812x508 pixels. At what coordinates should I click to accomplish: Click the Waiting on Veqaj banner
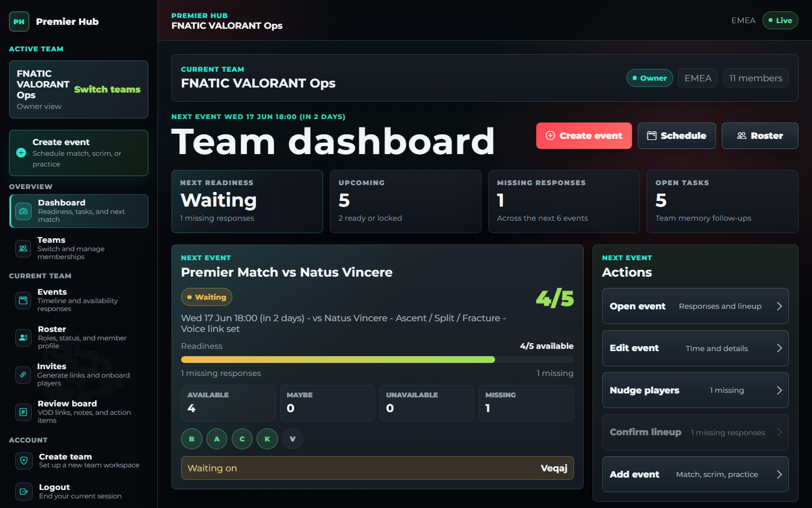point(377,468)
